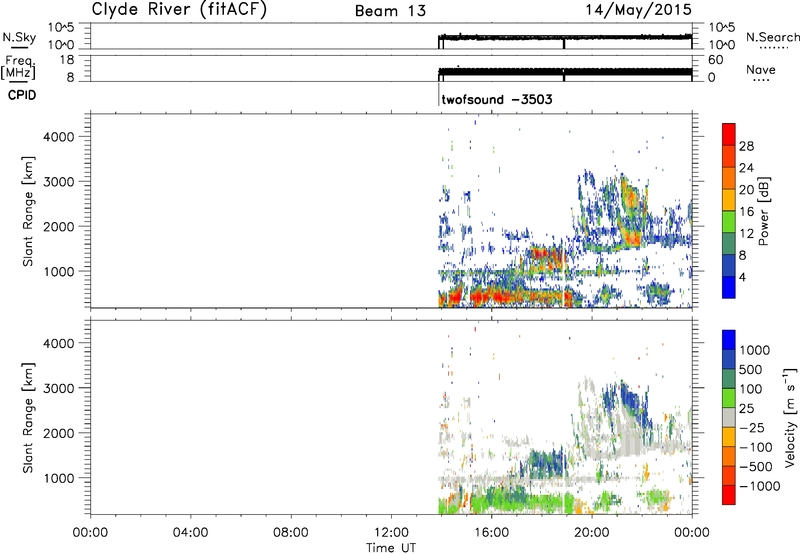Click the green near-range velocity band at 16:00
The height and width of the screenshot is (554, 800).
tap(491, 500)
